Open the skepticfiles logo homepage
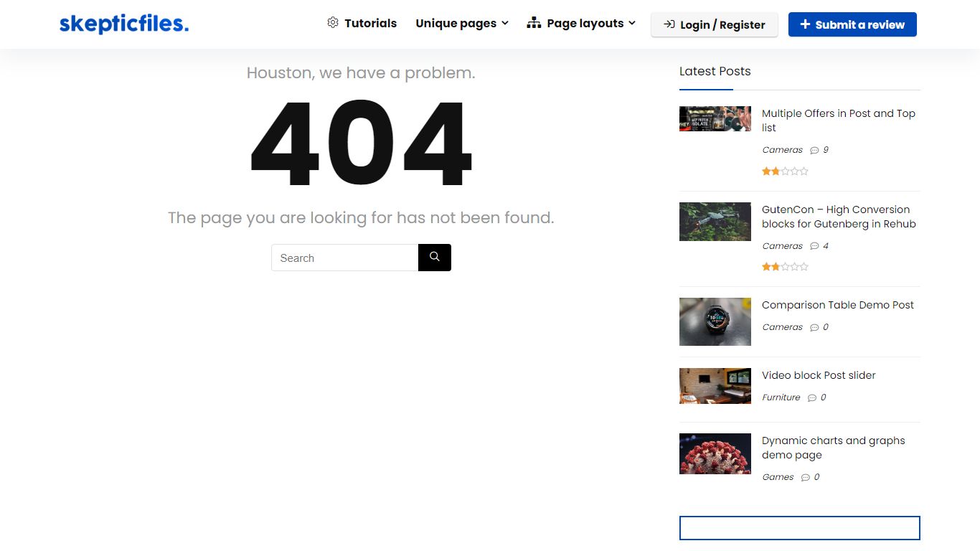Viewport: 980px width, 551px height. [124, 24]
